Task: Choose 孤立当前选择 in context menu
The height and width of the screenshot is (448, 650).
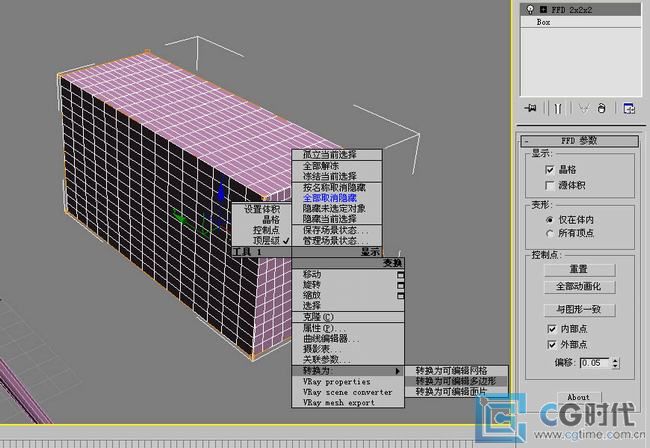Action: tap(337, 155)
